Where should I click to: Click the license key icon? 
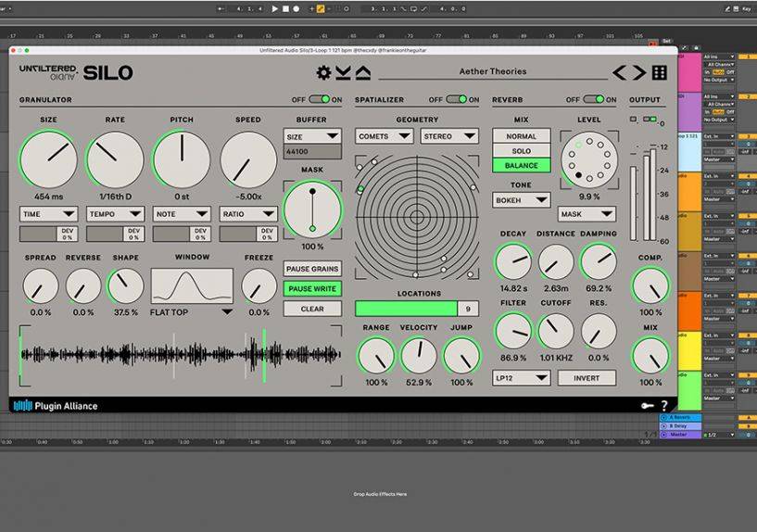[648, 405]
